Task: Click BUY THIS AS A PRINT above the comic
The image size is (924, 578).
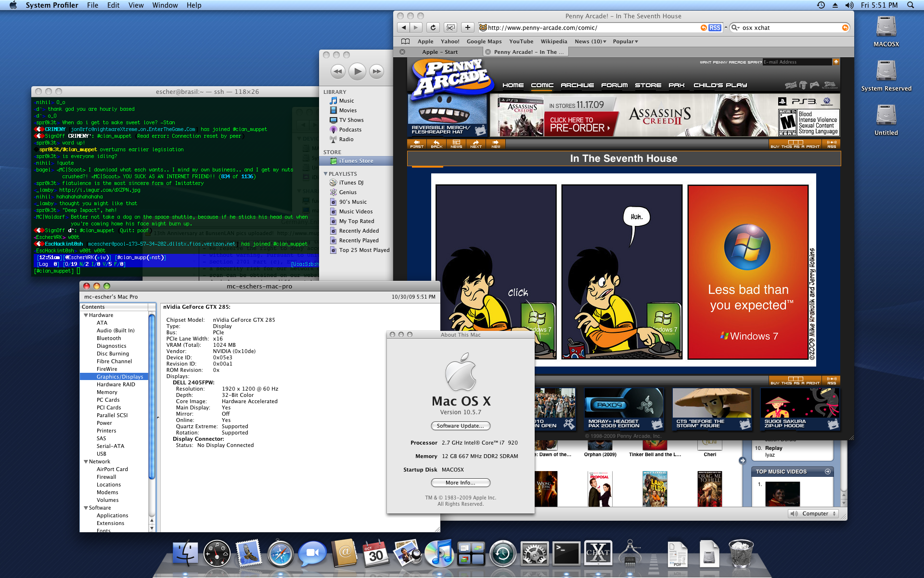Action: (795, 144)
